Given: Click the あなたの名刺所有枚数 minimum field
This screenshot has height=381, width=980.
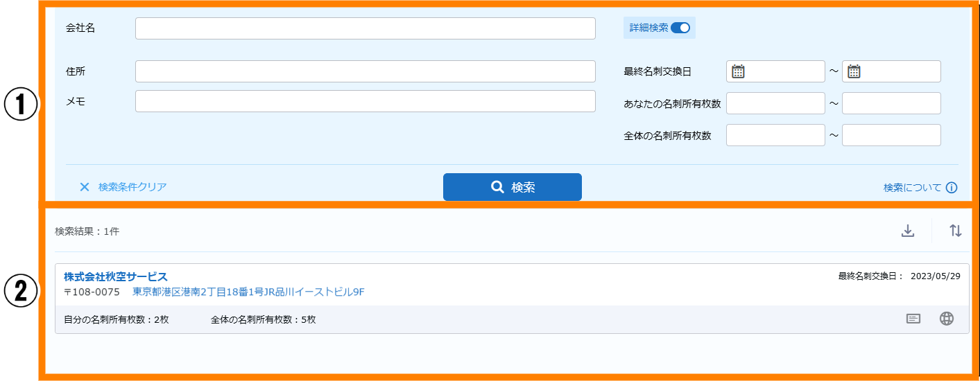Looking at the screenshot, I should click(775, 103).
